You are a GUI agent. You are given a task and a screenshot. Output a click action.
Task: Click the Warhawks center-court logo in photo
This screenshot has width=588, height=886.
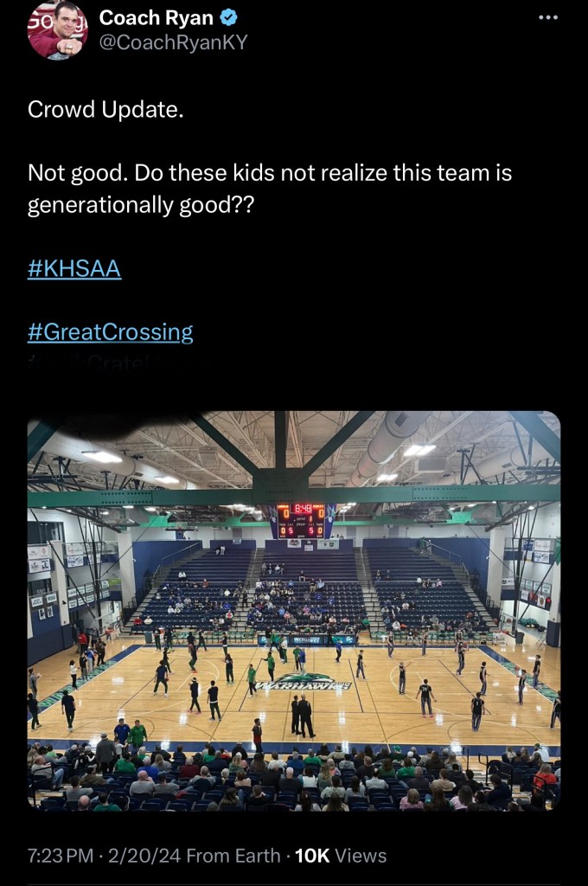pos(304,682)
